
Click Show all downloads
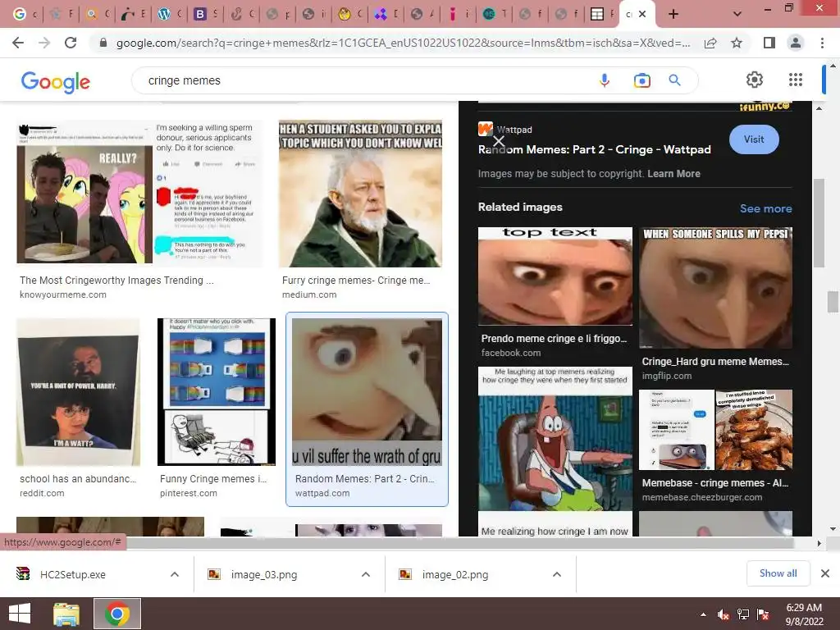(778, 573)
